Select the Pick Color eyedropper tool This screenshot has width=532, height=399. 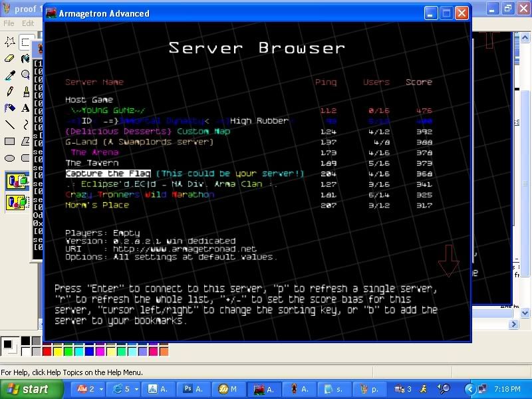(9, 75)
